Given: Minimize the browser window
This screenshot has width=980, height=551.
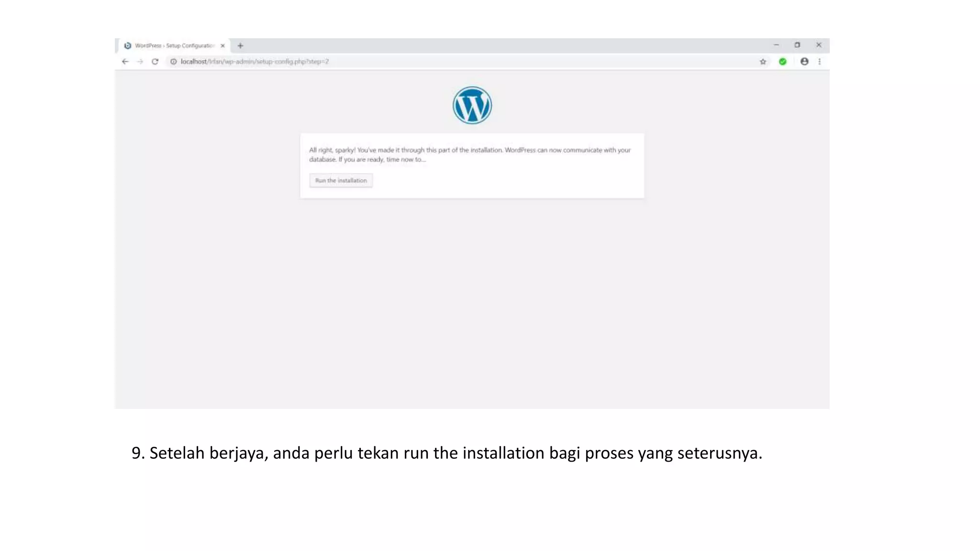Looking at the screenshot, I should pyautogui.click(x=776, y=45).
